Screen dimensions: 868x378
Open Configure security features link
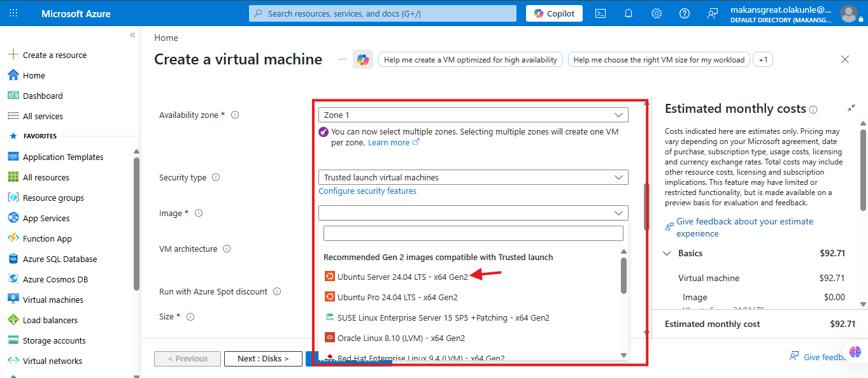point(367,191)
